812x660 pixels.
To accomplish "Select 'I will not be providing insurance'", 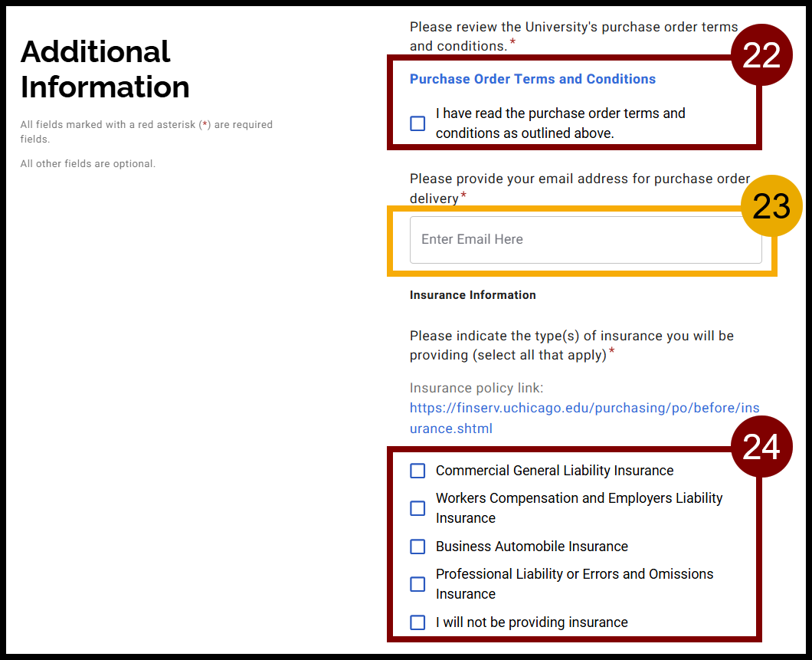I will tap(417, 622).
